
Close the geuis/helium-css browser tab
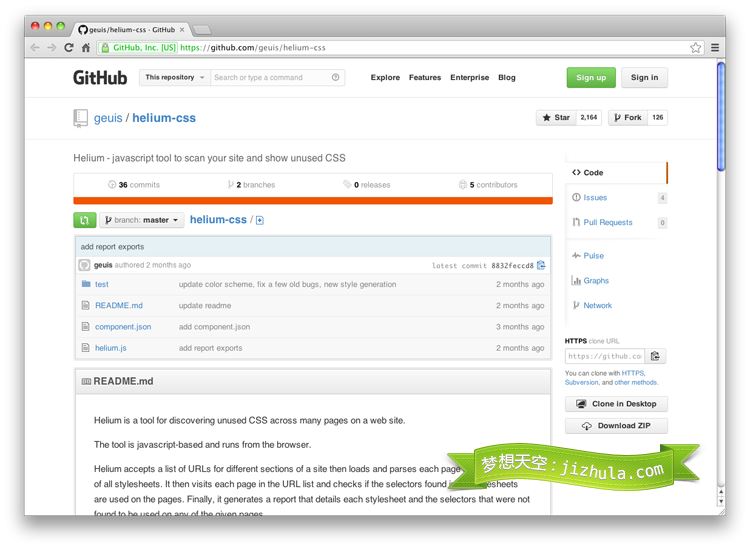182,30
